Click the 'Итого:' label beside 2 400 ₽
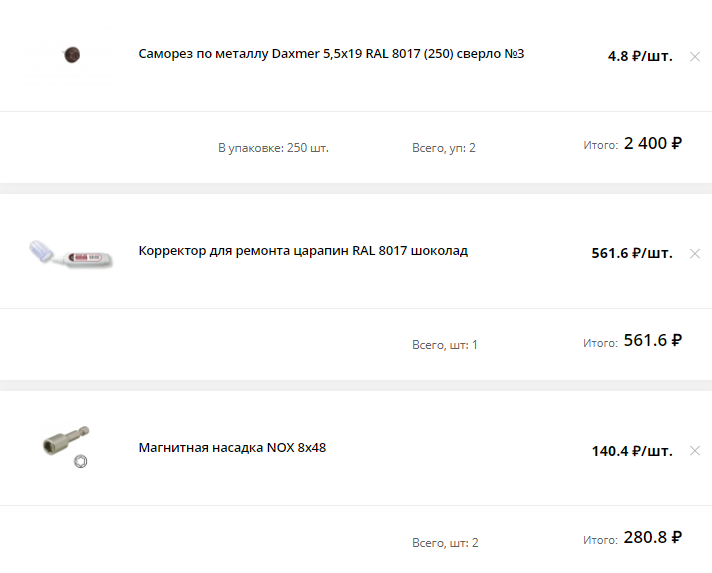This screenshot has width=712, height=573. (x=600, y=145)
